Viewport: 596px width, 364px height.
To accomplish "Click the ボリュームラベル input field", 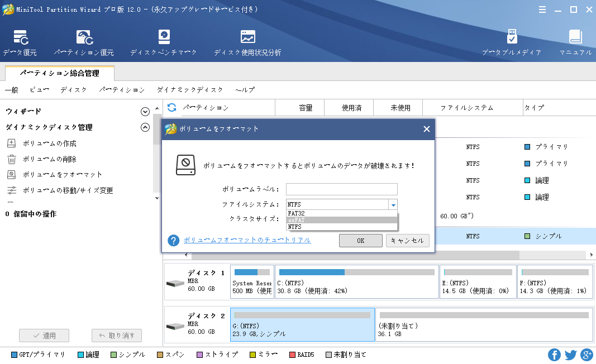I will click(x=342, y=189).
